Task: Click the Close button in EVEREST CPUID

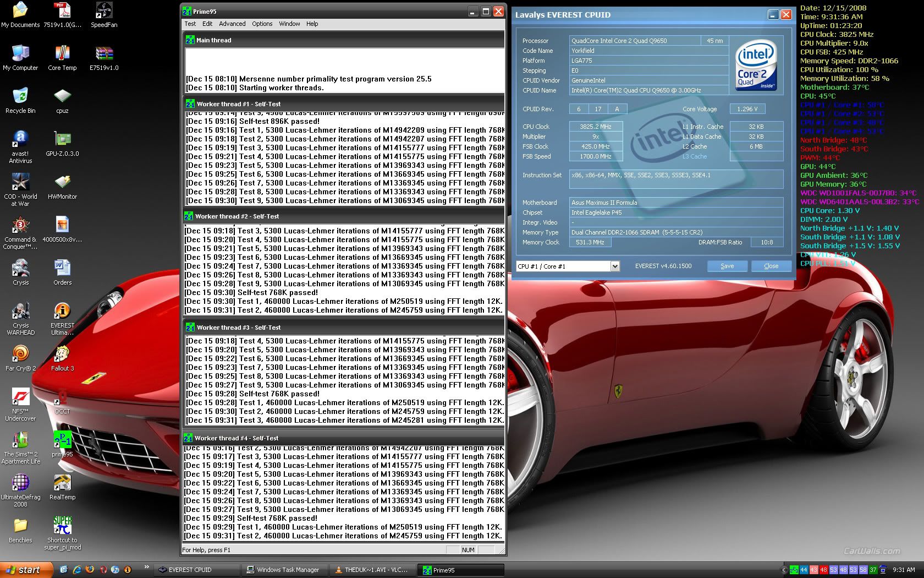Action: [771, 266]
